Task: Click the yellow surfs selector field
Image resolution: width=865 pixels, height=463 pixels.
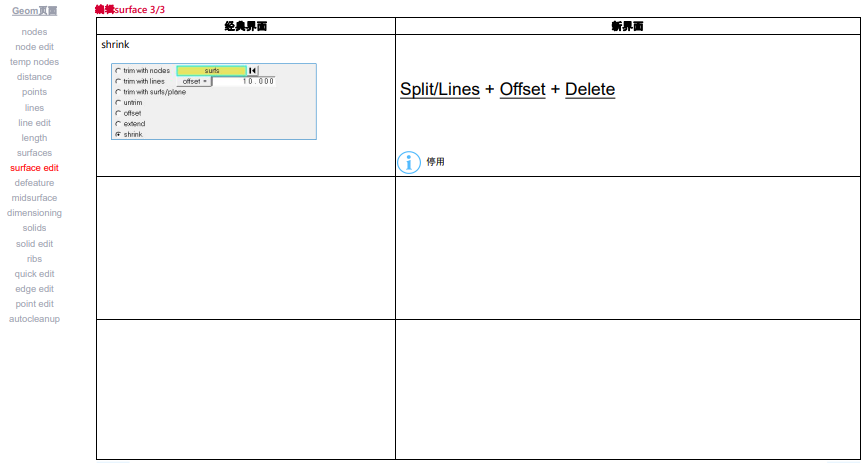Action: tap(212, 71)
